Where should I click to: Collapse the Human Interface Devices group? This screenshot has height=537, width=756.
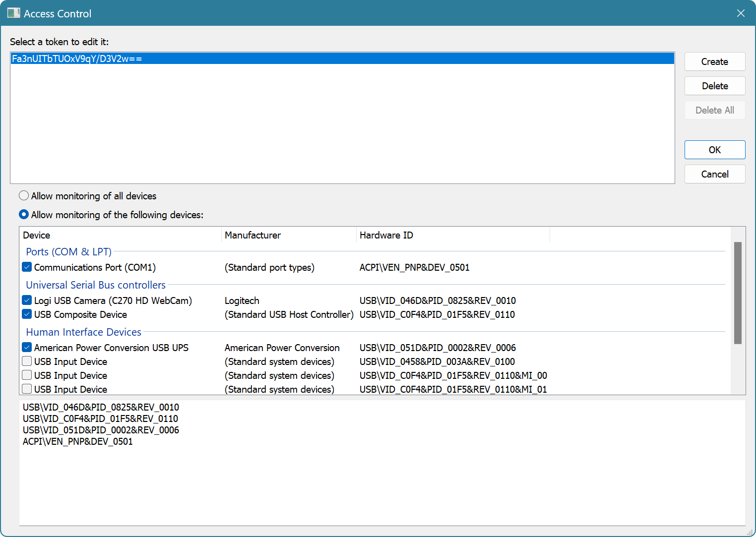(x=83, y=332)
